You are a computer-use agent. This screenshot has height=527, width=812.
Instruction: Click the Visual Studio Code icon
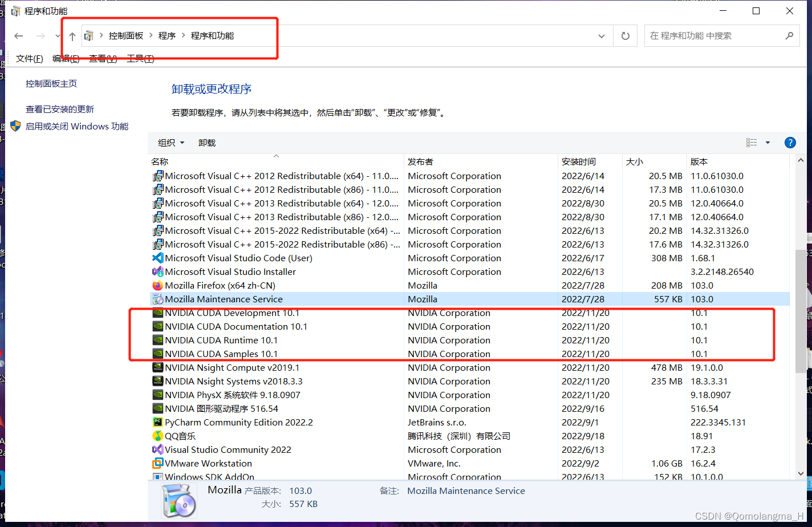pos(157,258)
